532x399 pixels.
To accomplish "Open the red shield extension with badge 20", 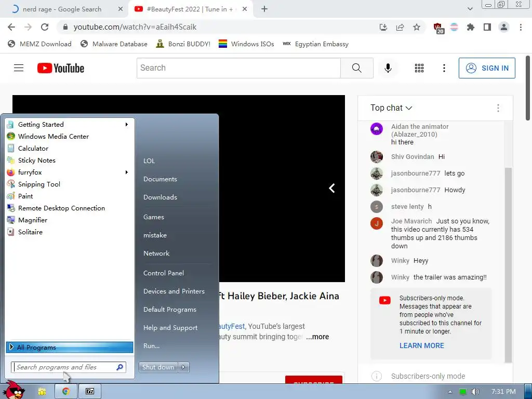I will click(438, 28).
